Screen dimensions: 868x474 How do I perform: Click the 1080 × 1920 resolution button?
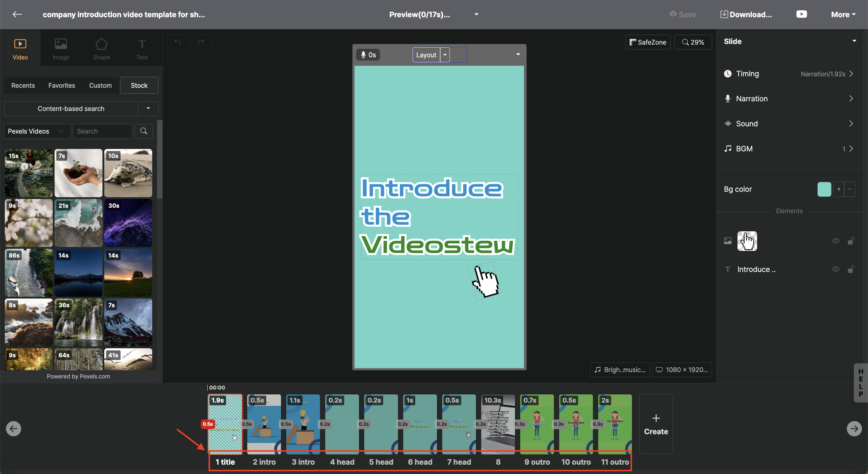point(682,369)
